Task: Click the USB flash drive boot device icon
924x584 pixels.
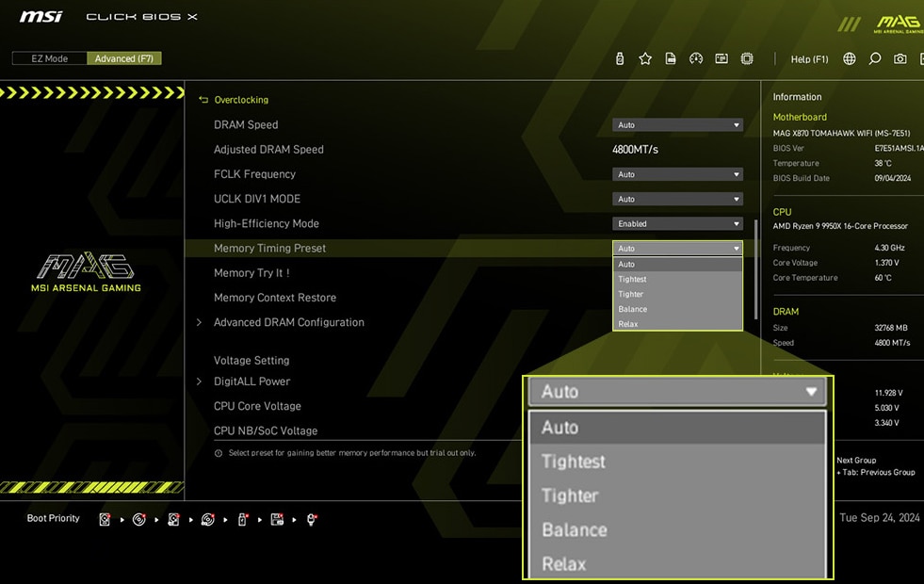Action: click(x=242, y=519)
